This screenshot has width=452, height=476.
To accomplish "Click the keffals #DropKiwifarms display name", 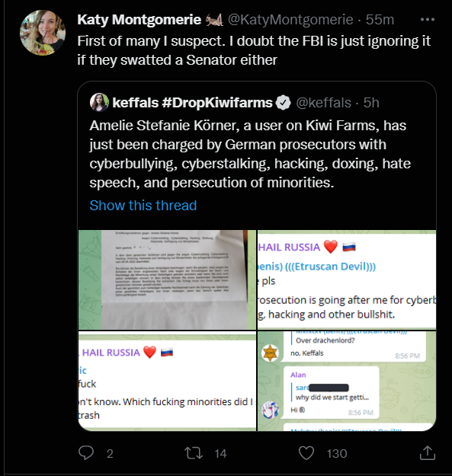I will (193, 103).
